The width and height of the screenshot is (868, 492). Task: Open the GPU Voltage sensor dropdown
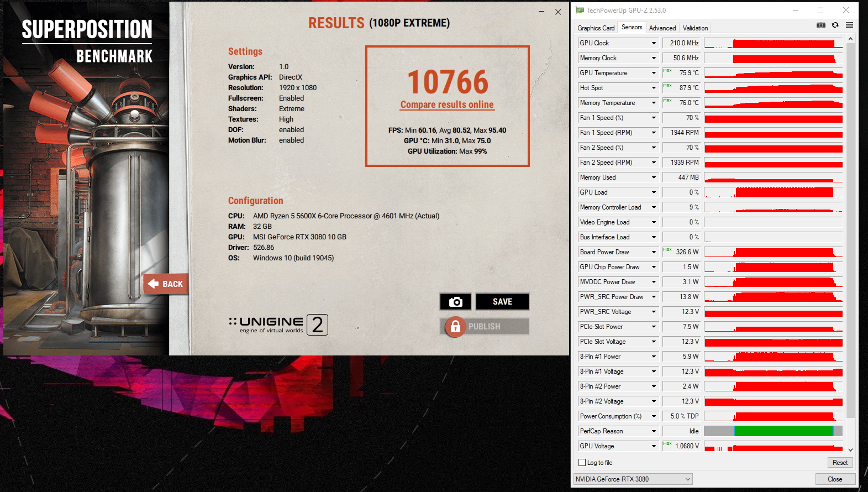[x=654, y=446]
